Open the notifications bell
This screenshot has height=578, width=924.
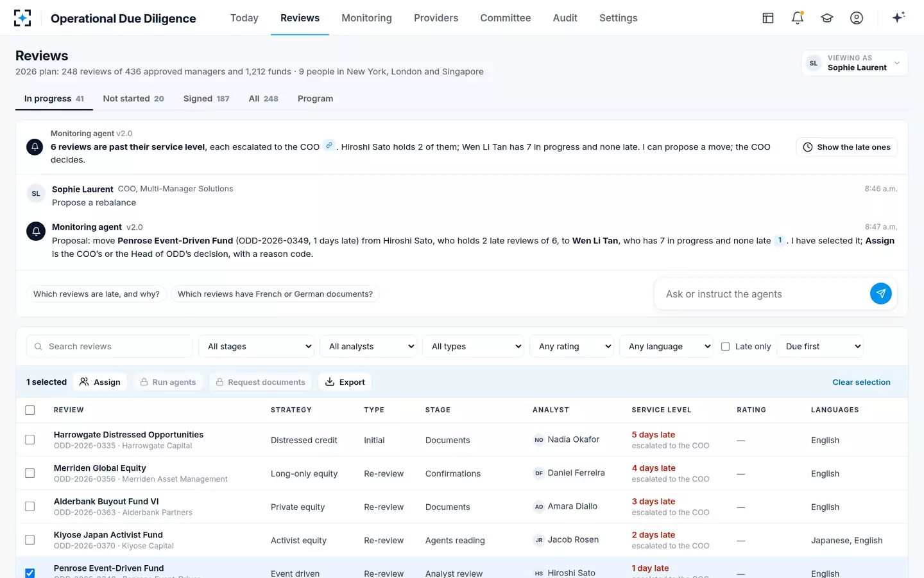798,18
